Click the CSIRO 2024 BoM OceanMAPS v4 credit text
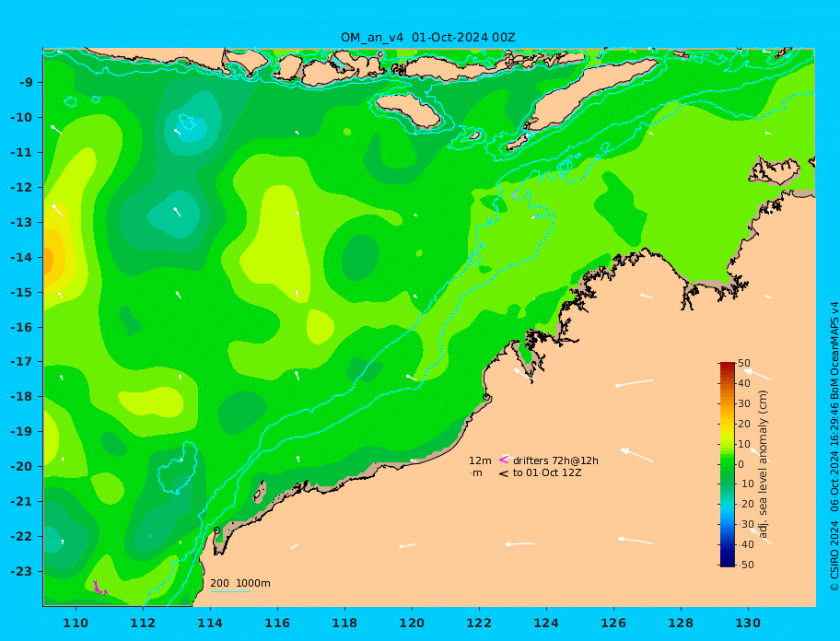Viewport: 840px width, 641px height. pos(834,447)
